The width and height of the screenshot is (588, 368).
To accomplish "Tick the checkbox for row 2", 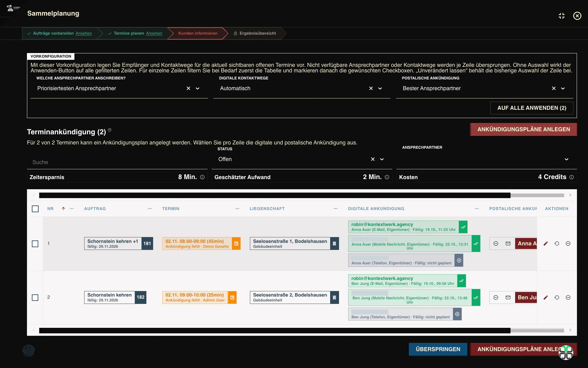I will point(35,297).
